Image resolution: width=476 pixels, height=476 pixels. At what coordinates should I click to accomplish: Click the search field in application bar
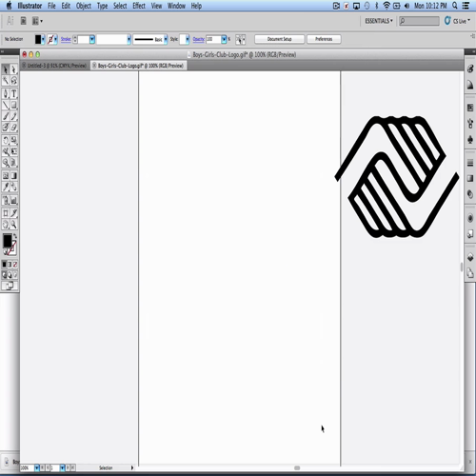(x=419, y=21)
